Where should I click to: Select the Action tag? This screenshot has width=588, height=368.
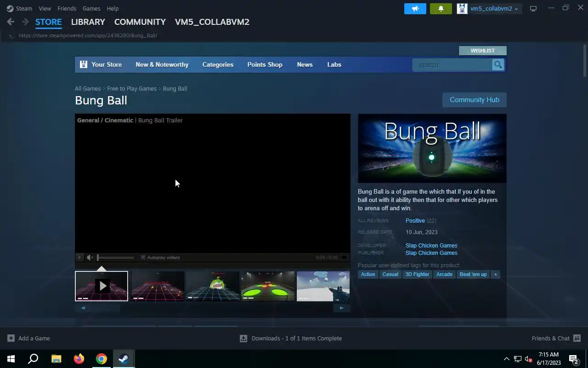coord(368,274)
